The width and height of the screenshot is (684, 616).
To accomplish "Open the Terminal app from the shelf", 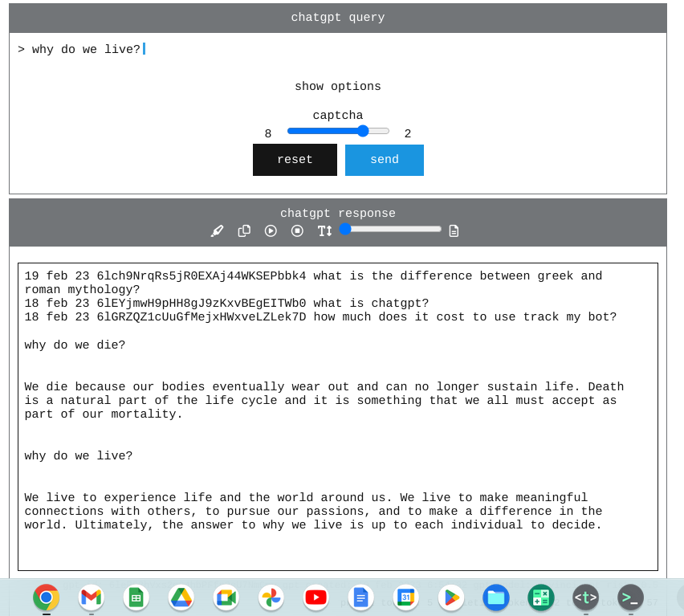I will (631, 598).
